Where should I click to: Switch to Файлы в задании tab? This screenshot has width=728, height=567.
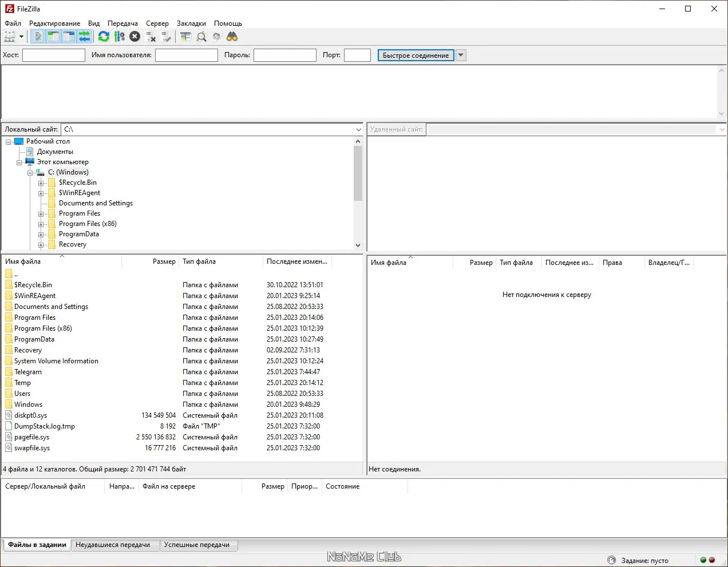(37, 545)
